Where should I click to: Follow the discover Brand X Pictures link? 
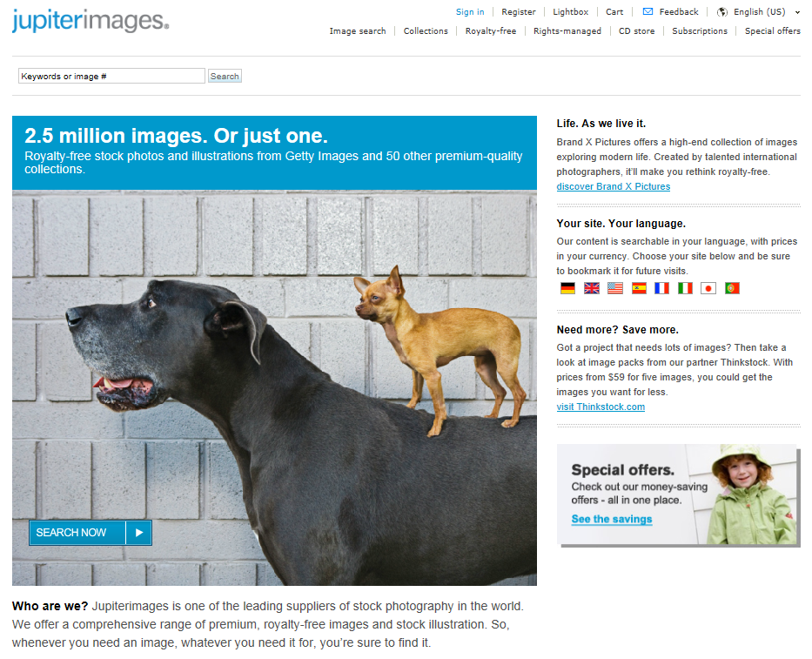point(614,186)
